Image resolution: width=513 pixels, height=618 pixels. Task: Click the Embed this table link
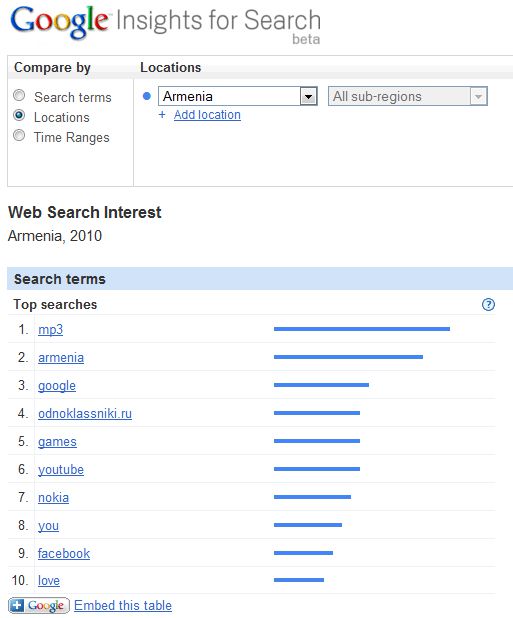pos(123,605)
